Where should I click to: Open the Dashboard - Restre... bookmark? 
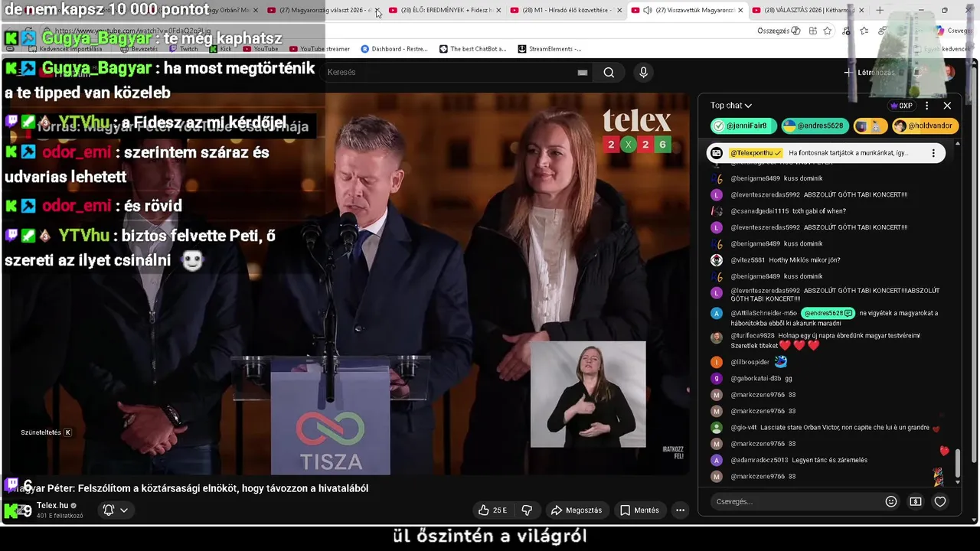coord(394,49)
